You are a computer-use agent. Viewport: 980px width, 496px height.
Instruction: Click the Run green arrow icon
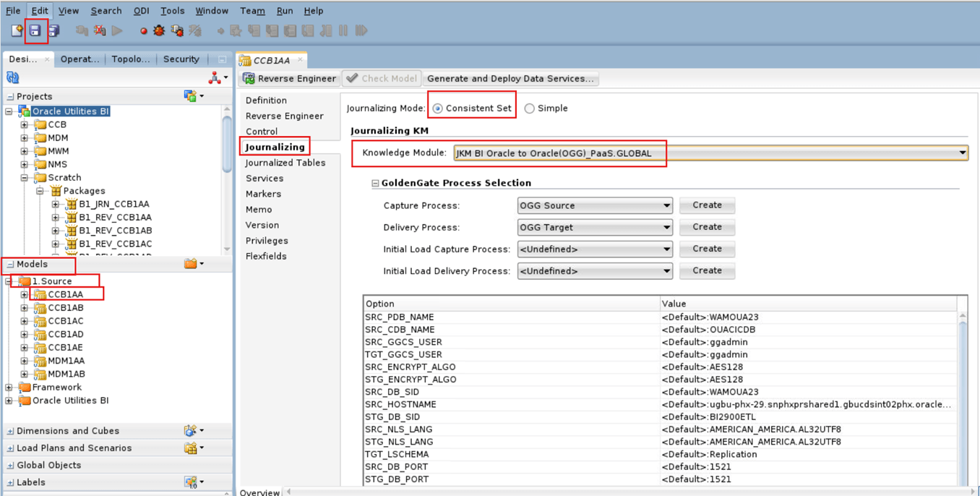[117, 31]
